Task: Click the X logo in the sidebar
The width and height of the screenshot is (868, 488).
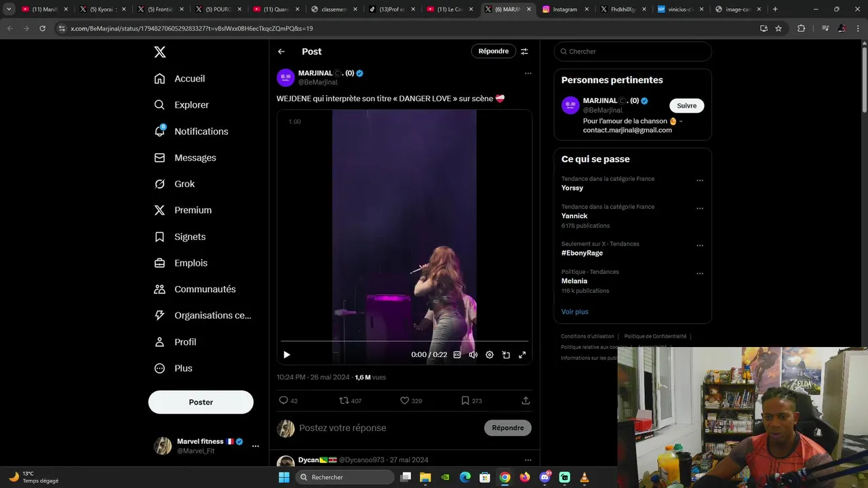Action: coord(159,52)
